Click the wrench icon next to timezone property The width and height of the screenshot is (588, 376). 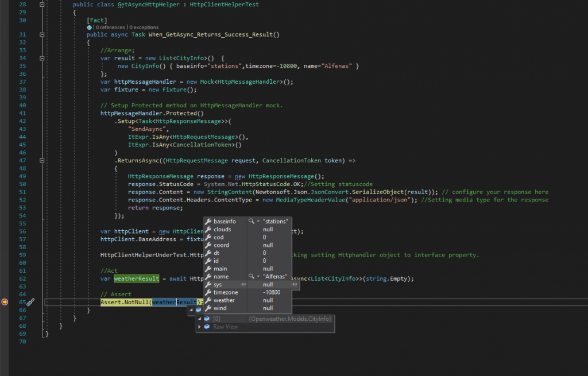208,292
